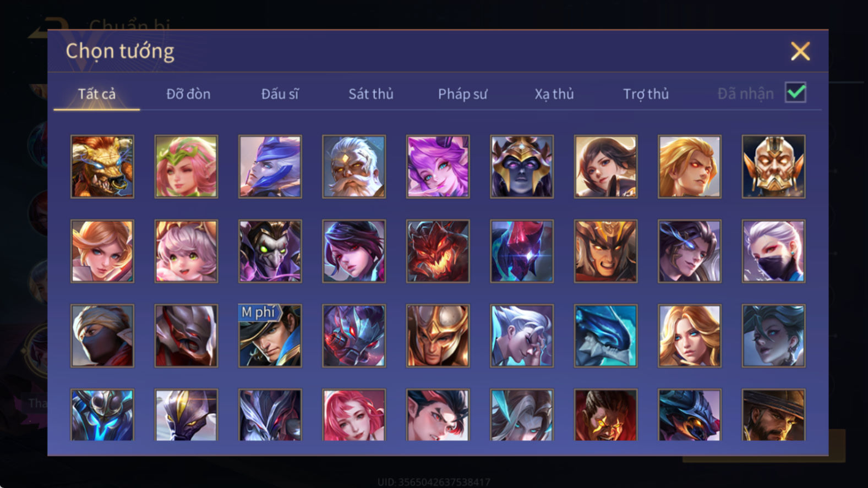
Task: Filter by Xạ thủ tab
Action: (554, 94)
